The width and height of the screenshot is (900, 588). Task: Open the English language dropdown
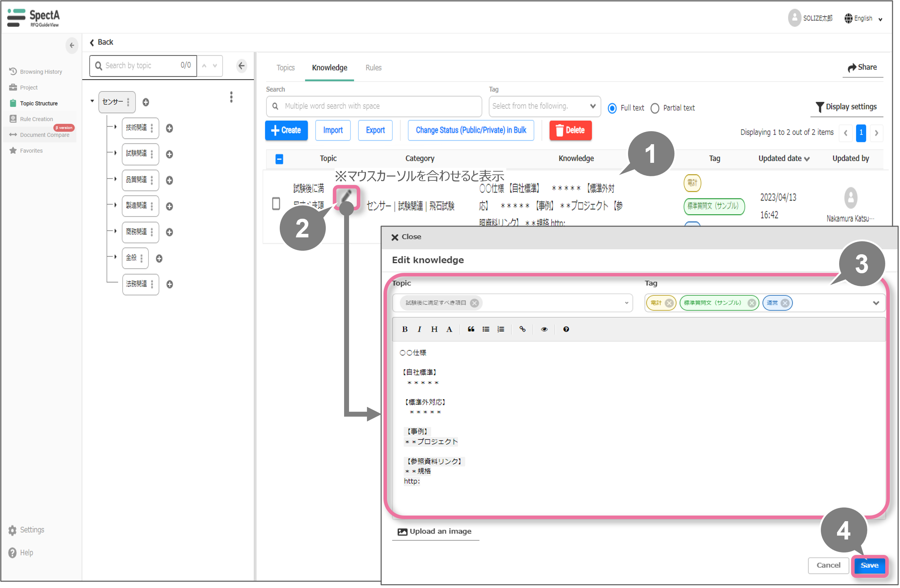click(x=864, y=18)
